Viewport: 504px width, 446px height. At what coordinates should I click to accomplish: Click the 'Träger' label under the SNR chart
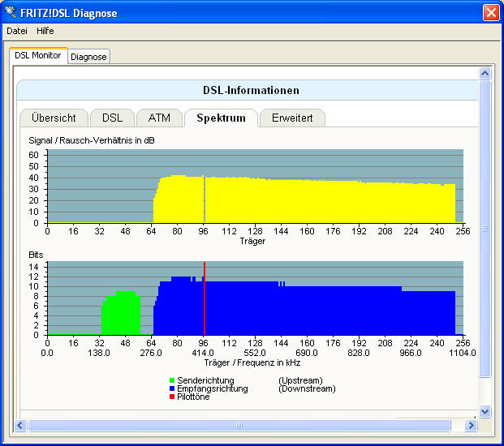coord(252,241)
